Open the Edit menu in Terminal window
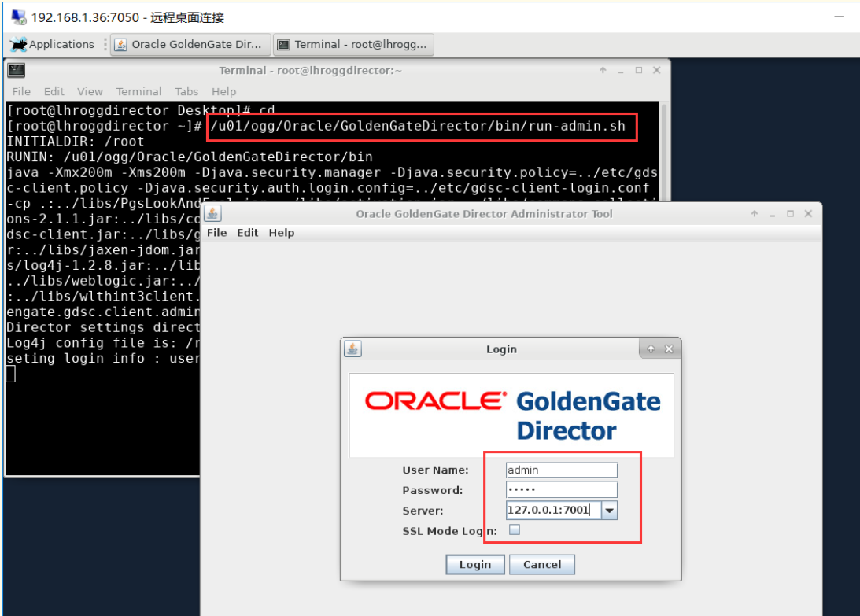The image size is (860, 616). pos(54,91)
